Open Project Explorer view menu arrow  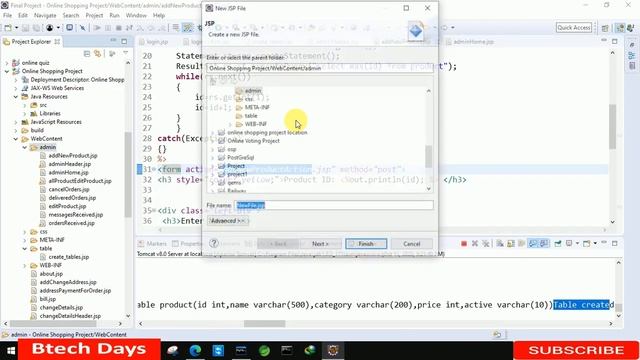[126, 53]
